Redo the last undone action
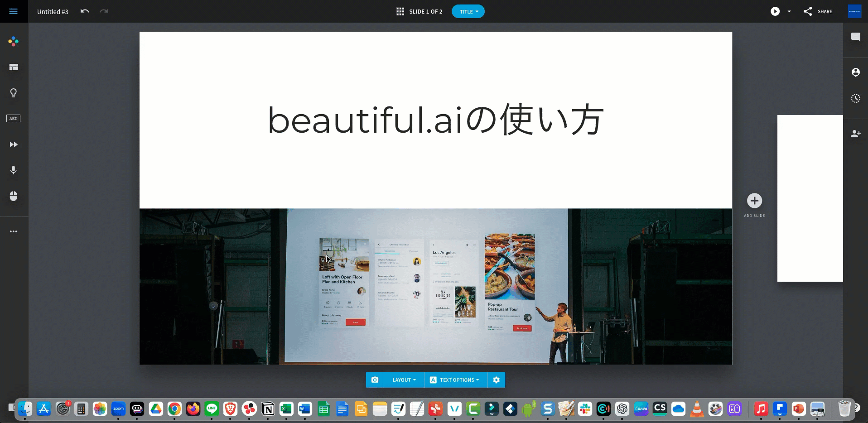 click(x=104, y=11)
